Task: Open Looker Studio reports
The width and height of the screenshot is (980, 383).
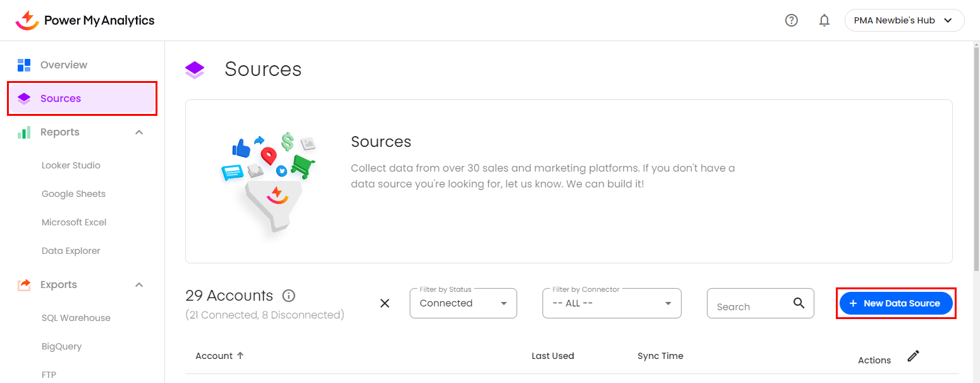Action: [x=71, y=165]
